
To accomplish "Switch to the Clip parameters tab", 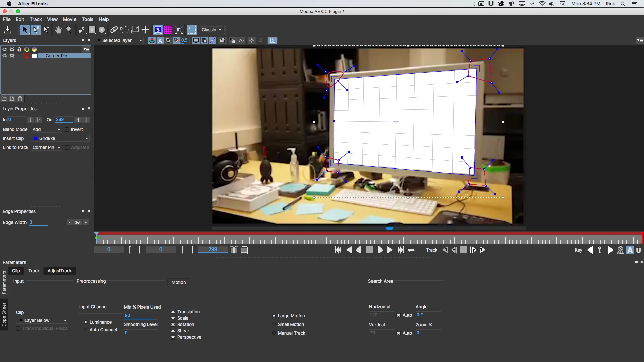I will (16, 271).
